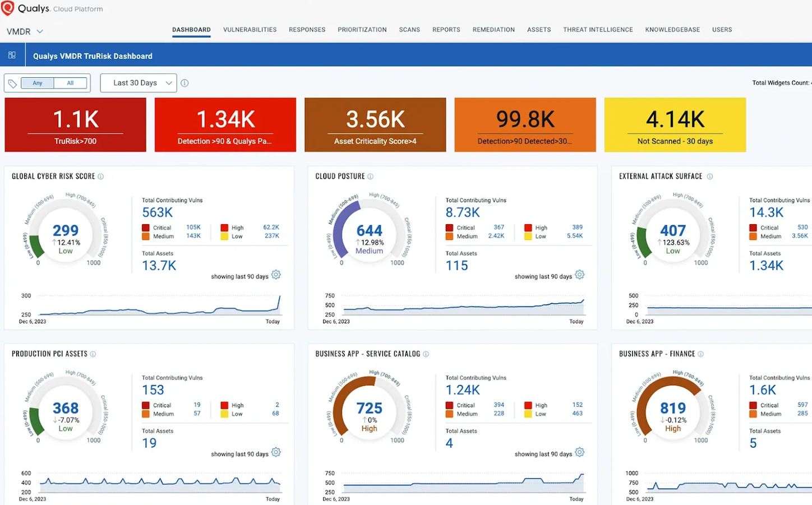Click 1.6K vulns in Business App - Finance
Image resolution: width=812 pixels, height=505 pixels.
point(763,390)
